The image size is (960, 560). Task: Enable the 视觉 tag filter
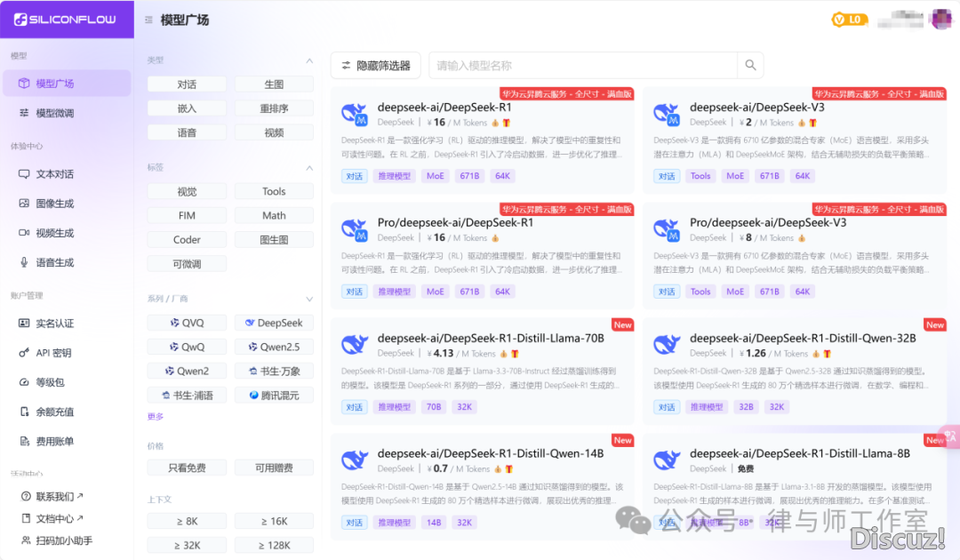[x=187, y=192]
